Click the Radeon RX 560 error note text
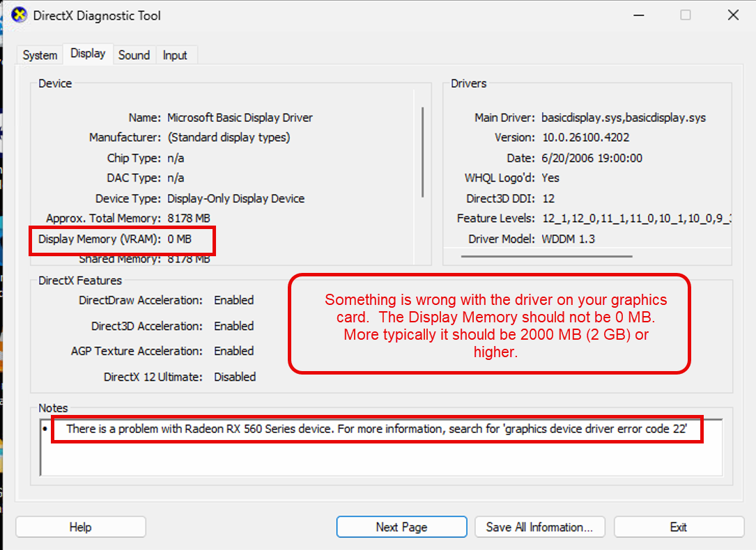 [376, 429]
